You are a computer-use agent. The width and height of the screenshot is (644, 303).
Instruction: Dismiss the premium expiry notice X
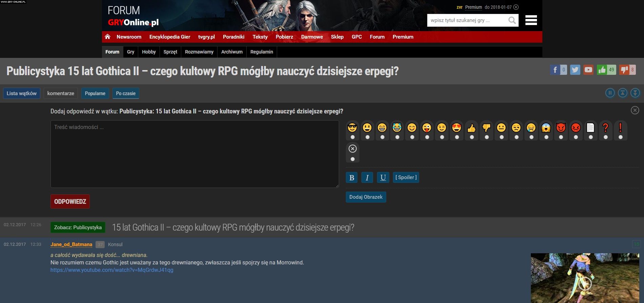(x=516, y=7)
